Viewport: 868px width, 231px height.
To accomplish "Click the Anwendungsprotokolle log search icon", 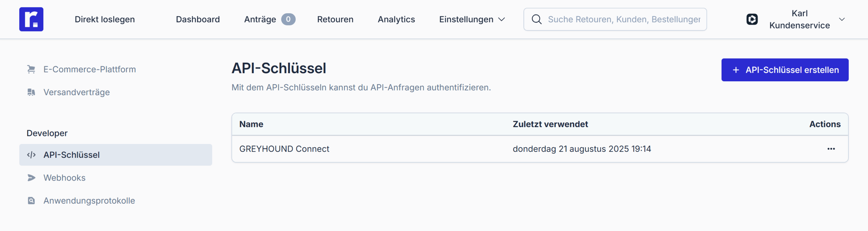I will (x=31, y=201).
